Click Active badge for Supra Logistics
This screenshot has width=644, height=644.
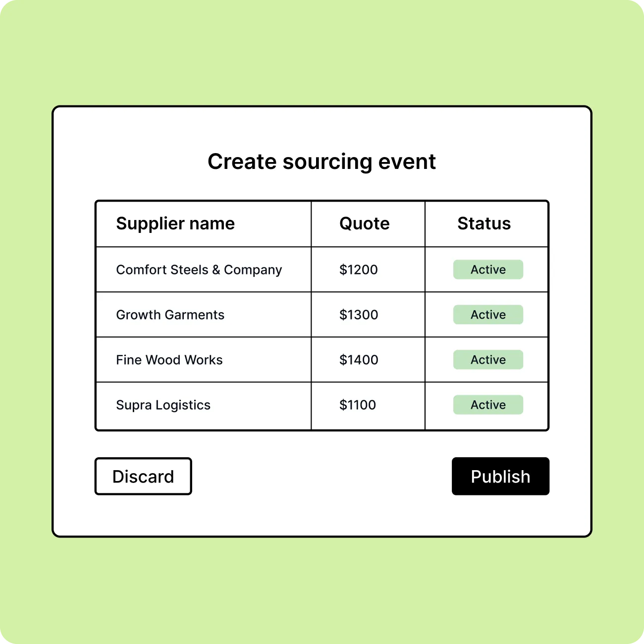488,405
